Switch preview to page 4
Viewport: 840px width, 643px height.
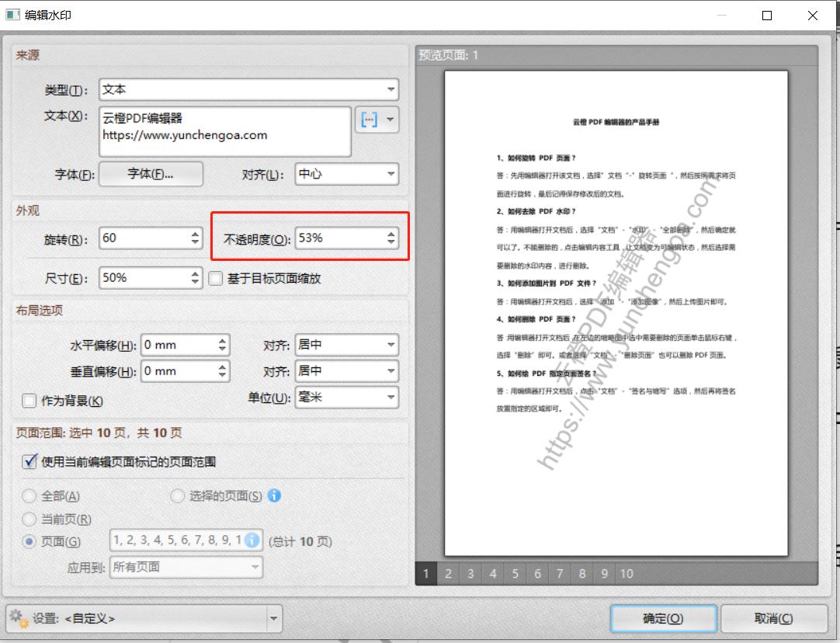click(493, 574)
